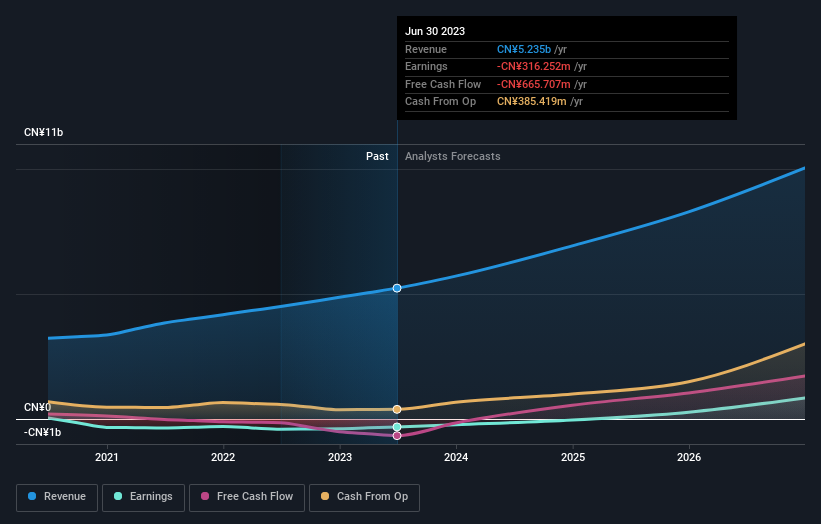
Task: Click the blue Revenue legend dot
Action: pos(32,496)
